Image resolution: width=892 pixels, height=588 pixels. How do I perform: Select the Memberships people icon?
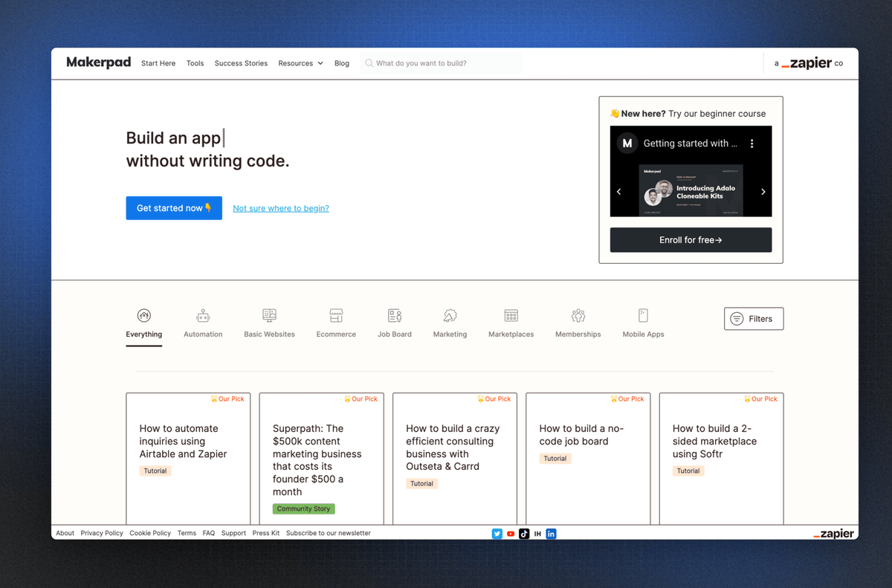pyautogui.click(x=578, y=315)
